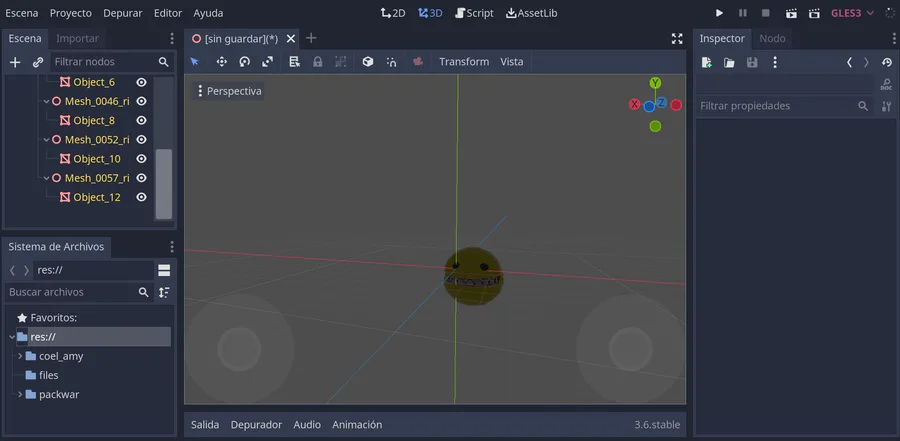Open the Ayuda menu
Image resolution: width=900 pixels, height=441 pixels.
pyautogui.click(x=208, y=13)
